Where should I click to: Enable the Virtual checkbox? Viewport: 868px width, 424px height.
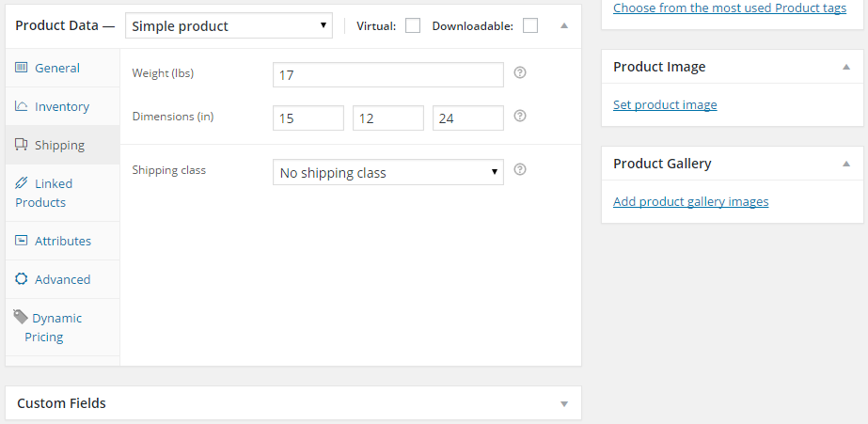click(413, 25)
